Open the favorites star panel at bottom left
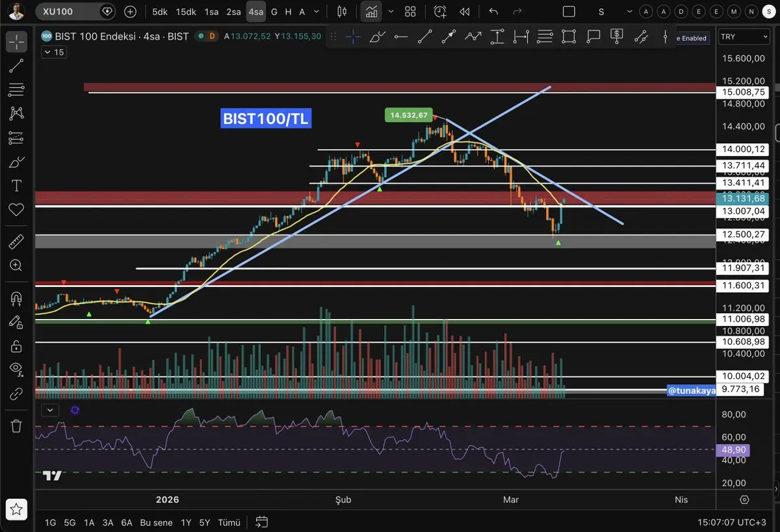 pos(16,509)
